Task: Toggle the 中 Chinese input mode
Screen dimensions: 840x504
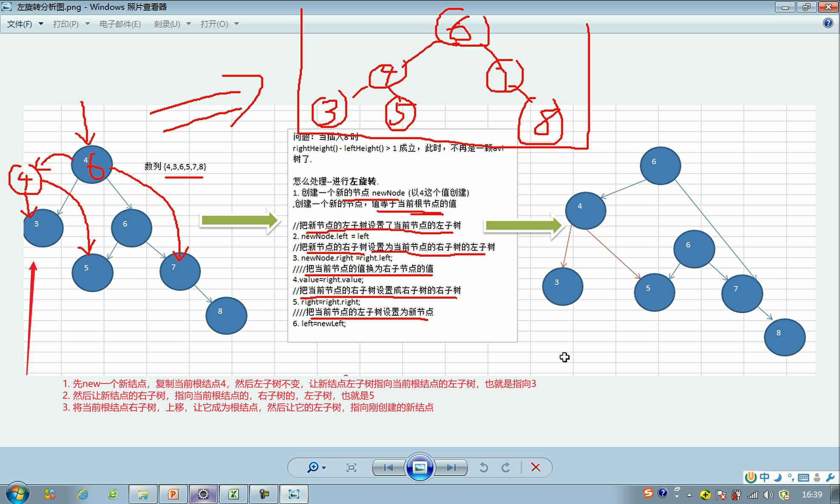Action: click(764, 477)
